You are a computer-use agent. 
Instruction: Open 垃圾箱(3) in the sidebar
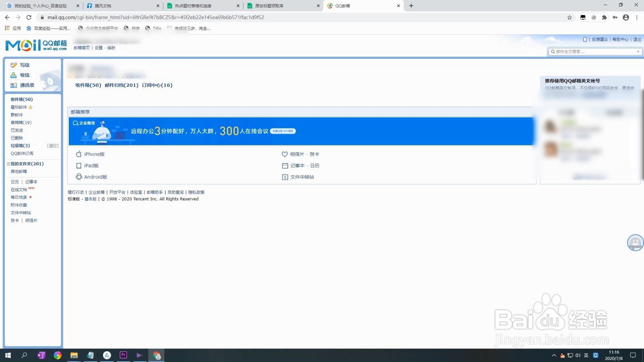[x=20, y=146]
